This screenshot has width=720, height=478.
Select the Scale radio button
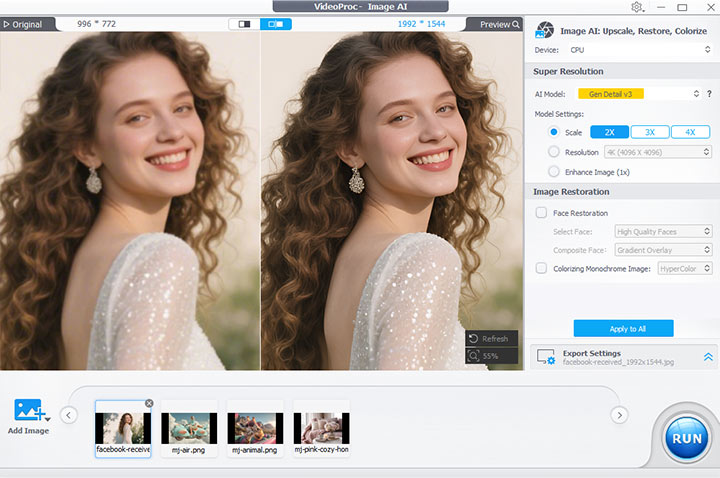tap(554, 132)
